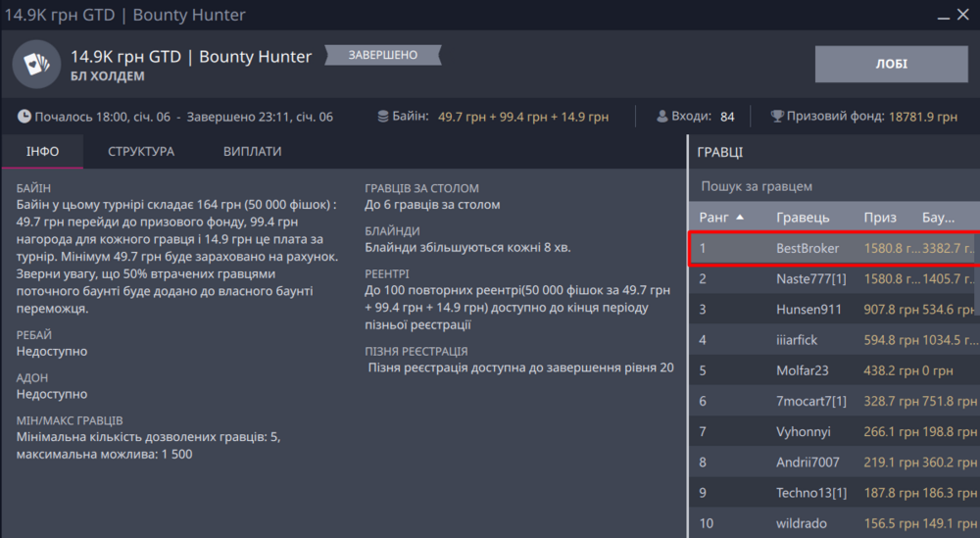Image resolution: width=980 pixels, height=538 pixels.
Task: Click the tournament cards avatar icon
Action: [x=36, y=65]
